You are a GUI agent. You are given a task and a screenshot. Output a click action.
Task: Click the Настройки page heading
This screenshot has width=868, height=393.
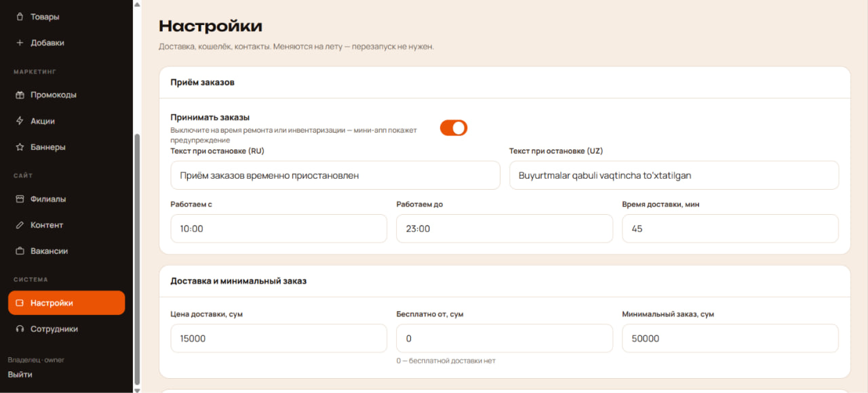pyautogui.click(x=210, y=26)
